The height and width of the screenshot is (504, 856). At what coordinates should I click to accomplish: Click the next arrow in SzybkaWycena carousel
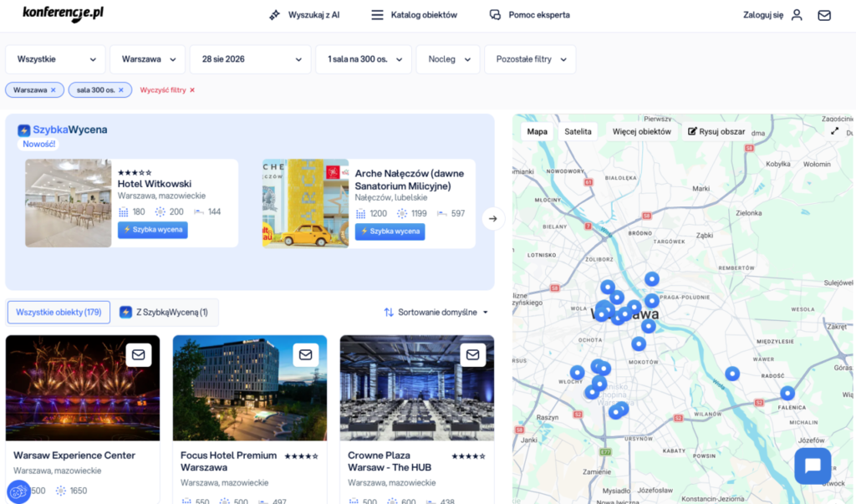(493, 218)
